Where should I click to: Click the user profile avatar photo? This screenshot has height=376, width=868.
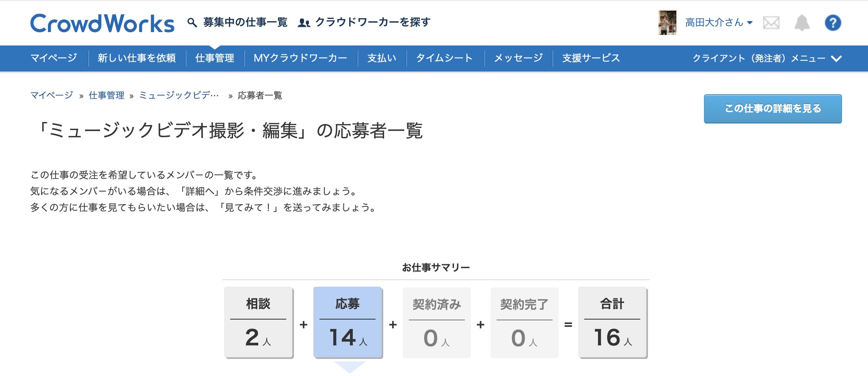667,23
